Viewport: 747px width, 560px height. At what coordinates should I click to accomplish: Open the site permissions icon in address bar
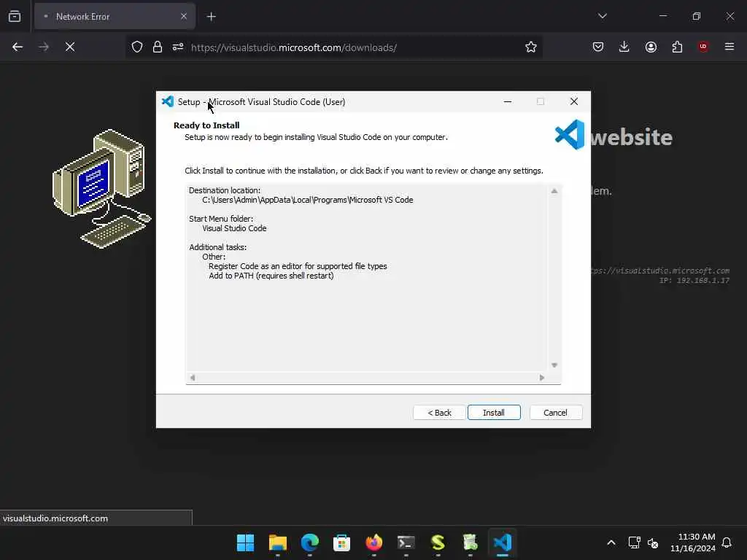(x=178, y=47)
